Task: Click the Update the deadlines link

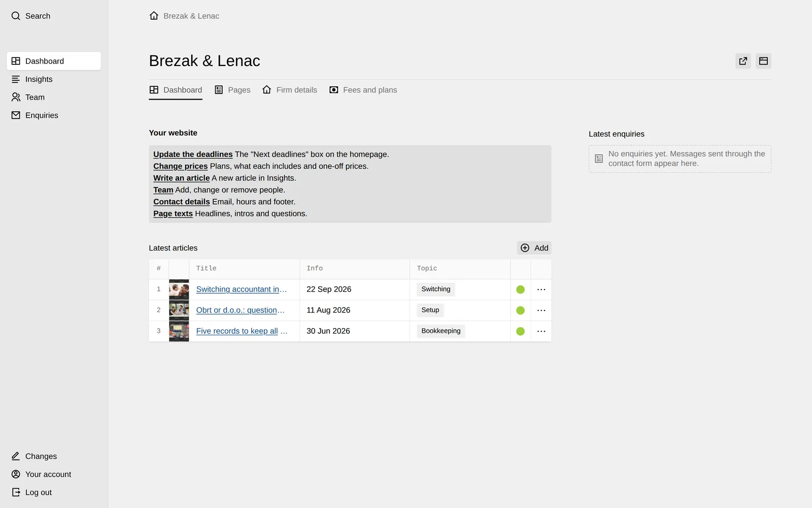Action: 193,154
